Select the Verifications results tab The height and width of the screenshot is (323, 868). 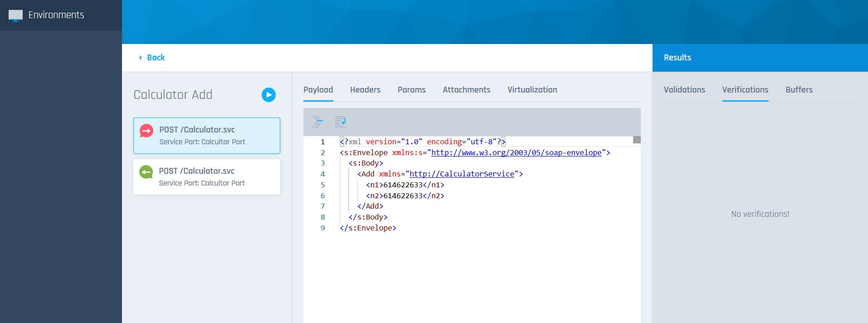tap(745, 90)
